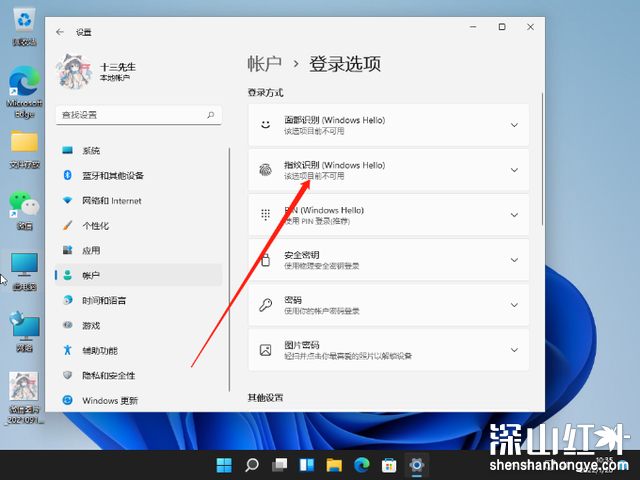The width and height of the screenshot is (640, 480).
Task: Open the yellow folder desktop icon
Action: [24, 150]
